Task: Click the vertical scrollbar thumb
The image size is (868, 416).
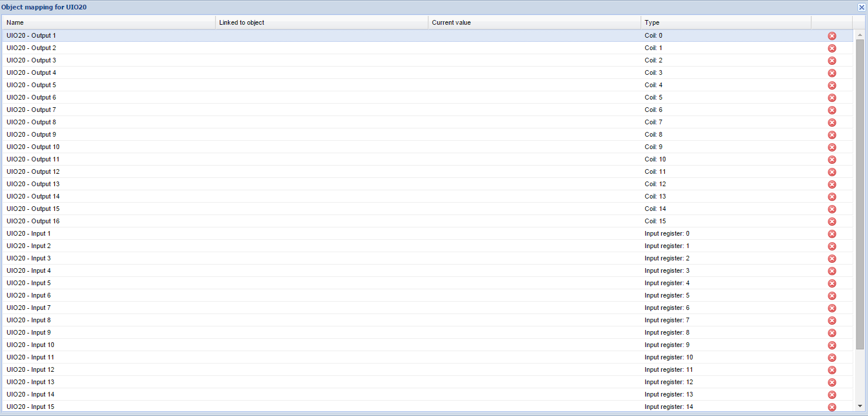Action: pos(860,194)
